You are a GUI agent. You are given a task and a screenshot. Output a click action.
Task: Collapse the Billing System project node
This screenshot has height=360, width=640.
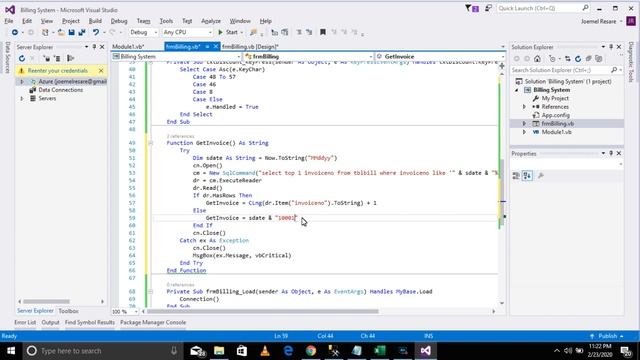(517, 90)
